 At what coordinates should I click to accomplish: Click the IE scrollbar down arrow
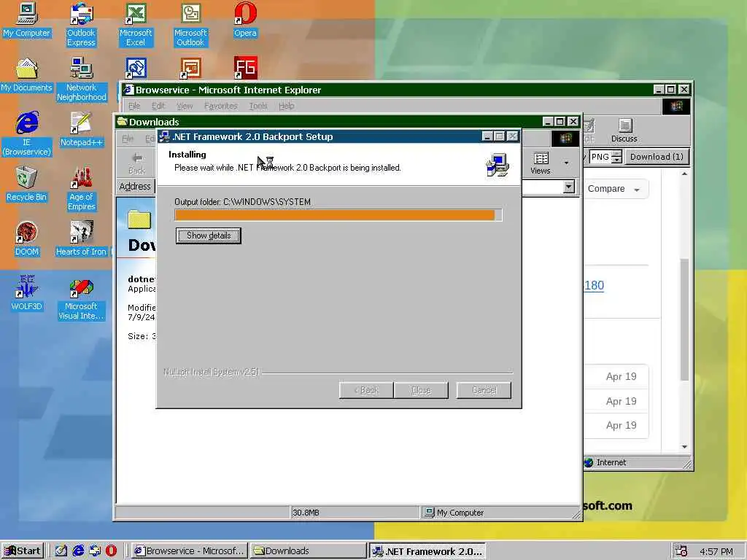point(684,447)
